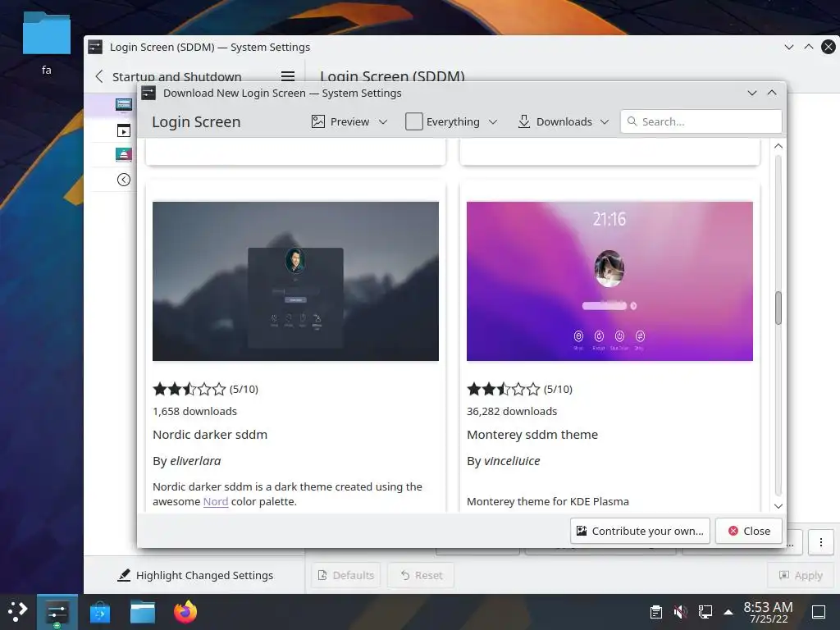Click the 36,282 downloads text
Viewport: 840px width, 630px height.
[512, 412]
